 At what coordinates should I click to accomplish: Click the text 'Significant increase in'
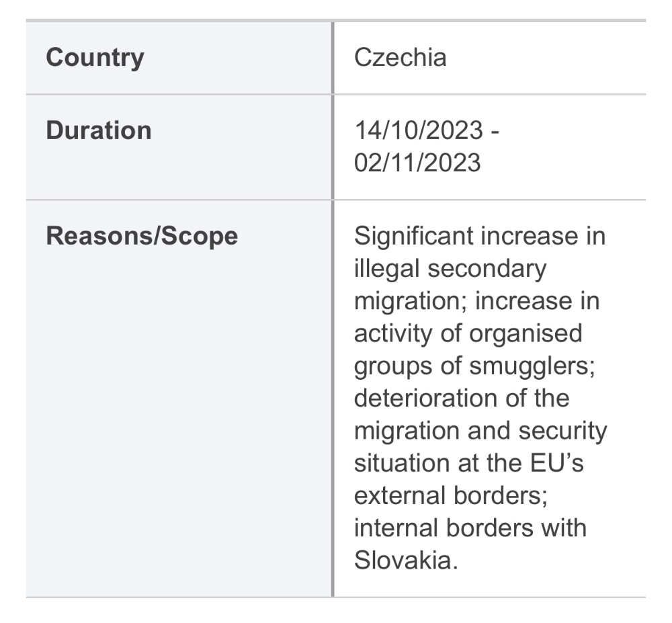pyautogui.click(x=480, y=236)
